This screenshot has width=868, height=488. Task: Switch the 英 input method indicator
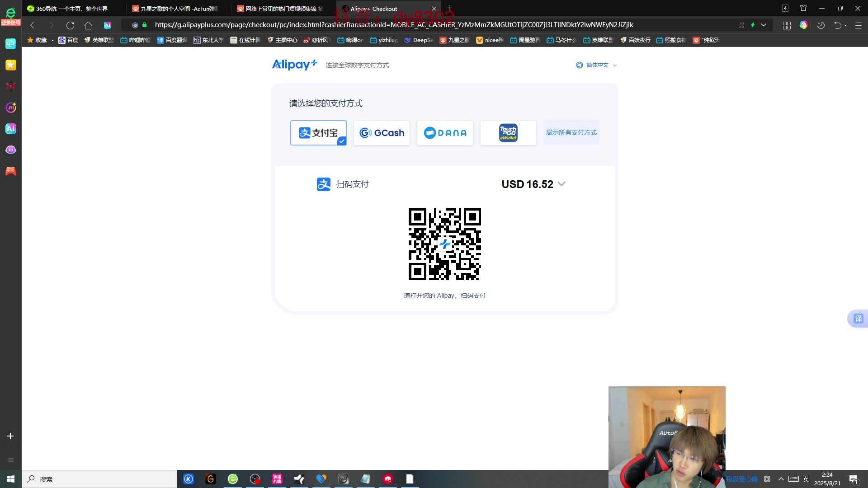[806, 479]
